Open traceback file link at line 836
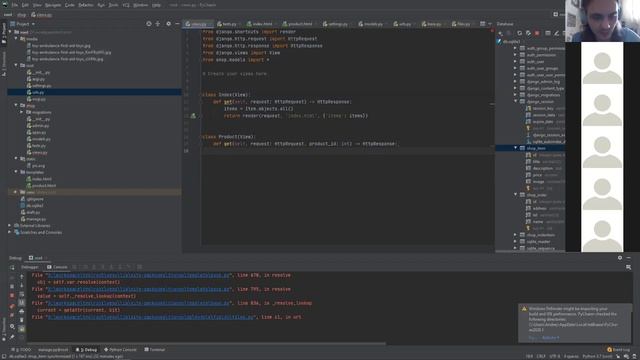 coord(139,303)
